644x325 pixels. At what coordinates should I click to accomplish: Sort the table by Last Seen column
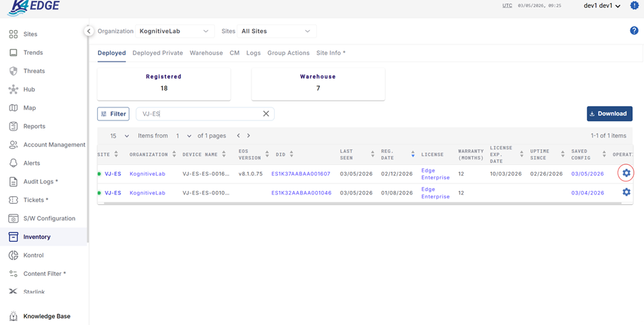tap(372, 155)
